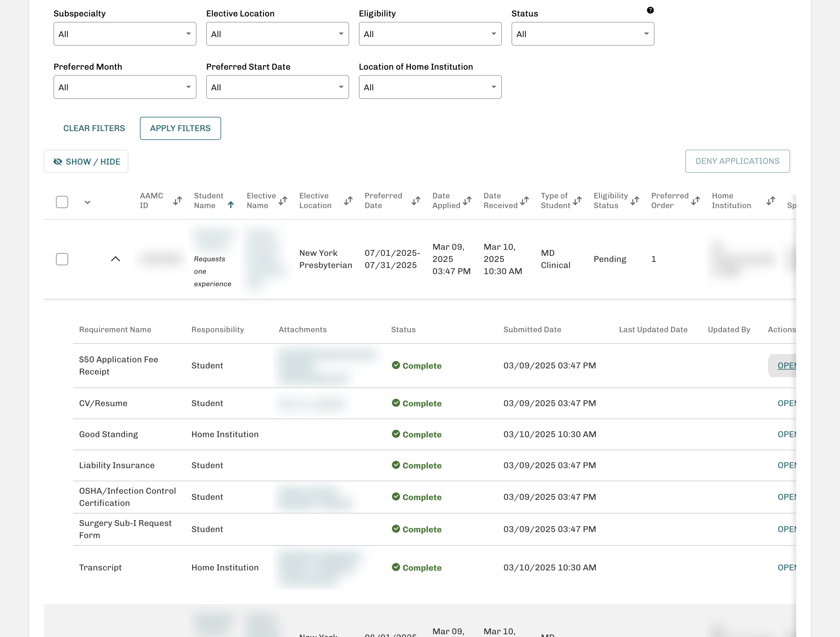Sort table by AAMC ID

[177, 200]
